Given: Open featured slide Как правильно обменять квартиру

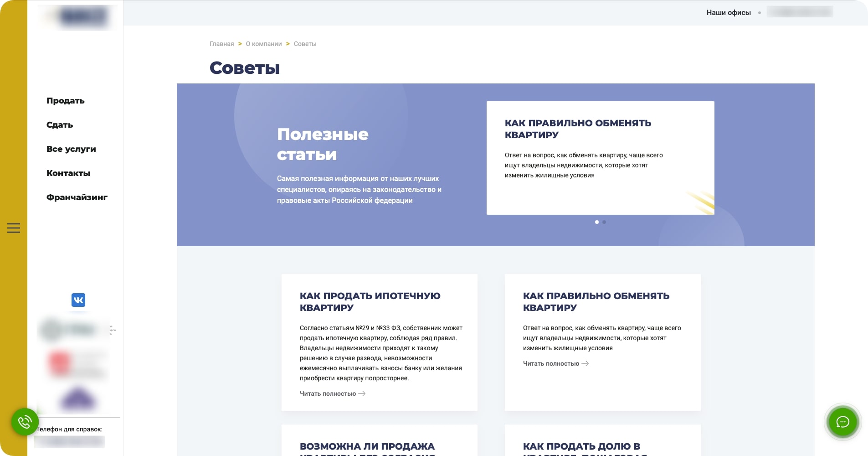Looking at the screenshot, I should pyautogui.click(x=578, y=129).
